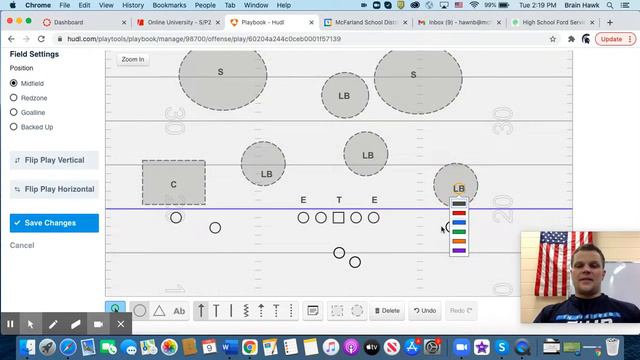Switch to the Online University tab
Viewport: 640px width, 360px height.
(178, 22)
